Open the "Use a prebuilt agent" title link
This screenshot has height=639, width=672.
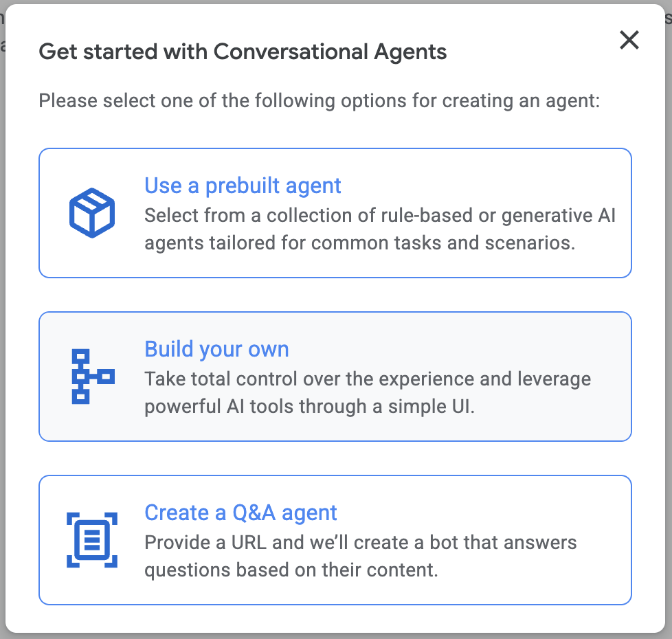tap(243, 186)
